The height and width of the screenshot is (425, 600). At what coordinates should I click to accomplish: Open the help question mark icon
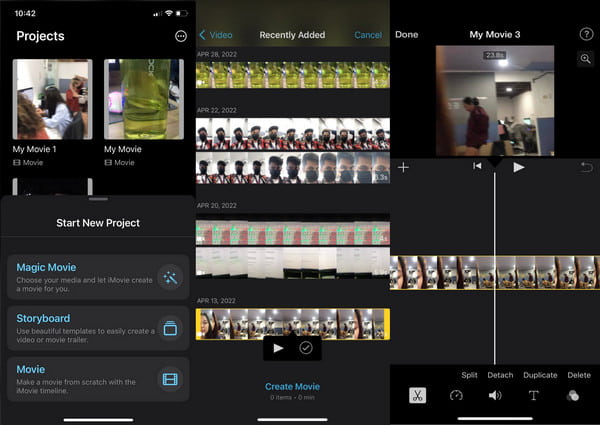[x=586, y=34]
